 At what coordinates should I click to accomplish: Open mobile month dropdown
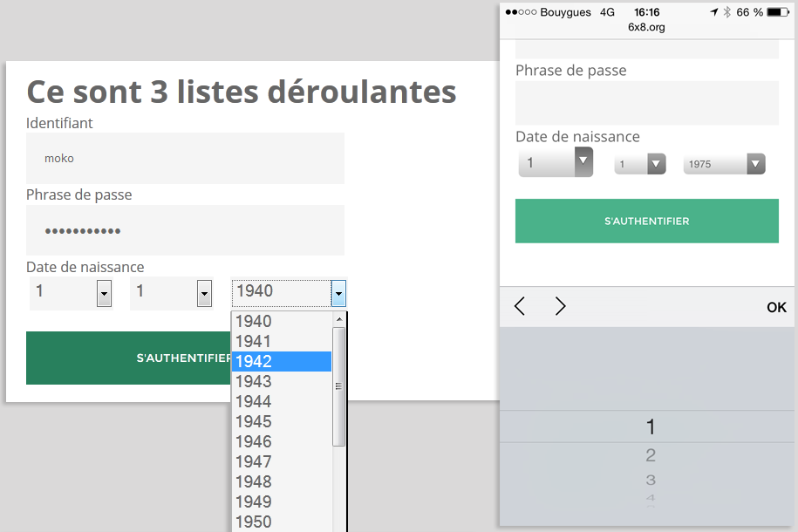640,164
